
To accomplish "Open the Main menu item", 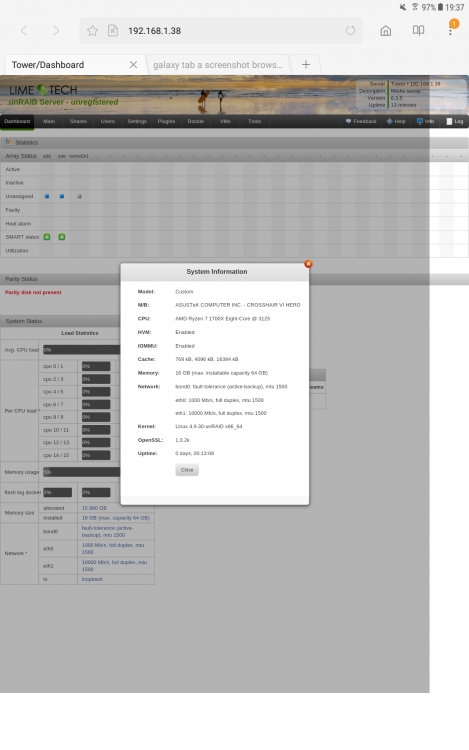I will (x=49, y=121).
